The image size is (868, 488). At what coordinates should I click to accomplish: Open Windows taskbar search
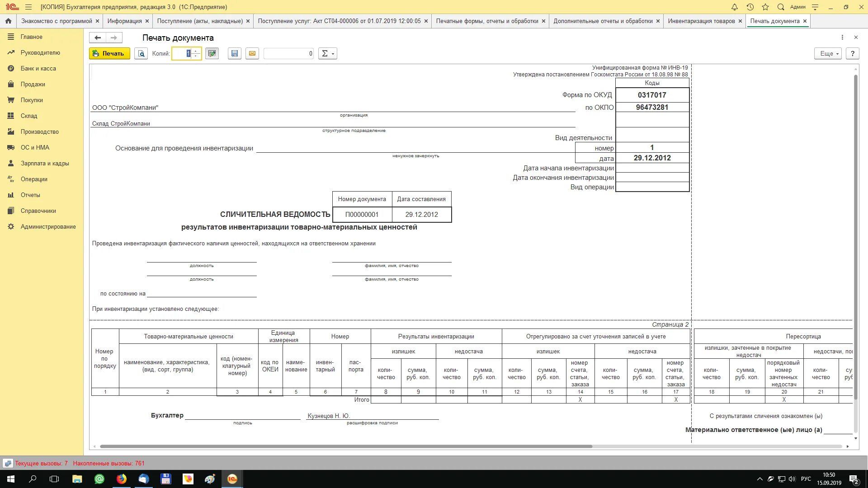point(33,479)
